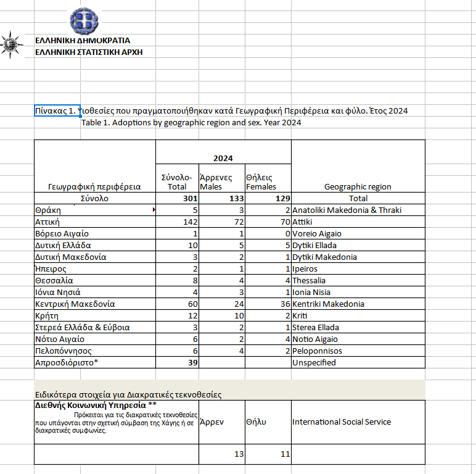
Task: Select the 'Ipeiros' cell
Action: point(358,268)
